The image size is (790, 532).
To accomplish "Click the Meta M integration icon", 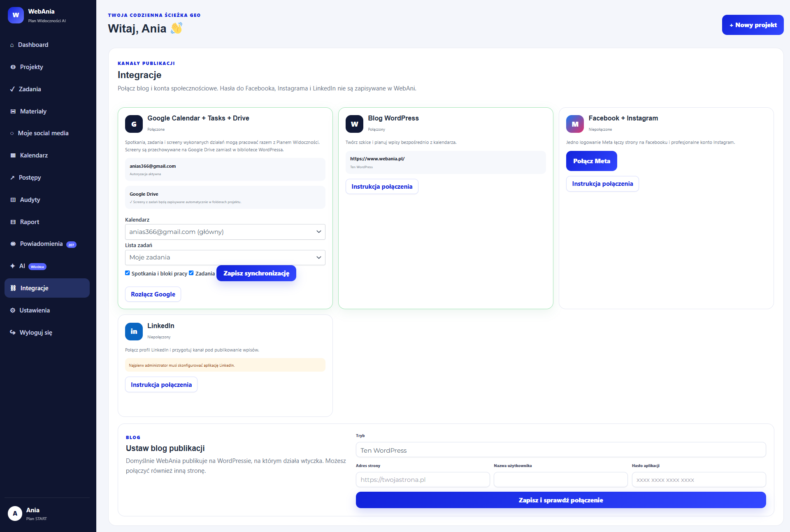I will point(575,124).
